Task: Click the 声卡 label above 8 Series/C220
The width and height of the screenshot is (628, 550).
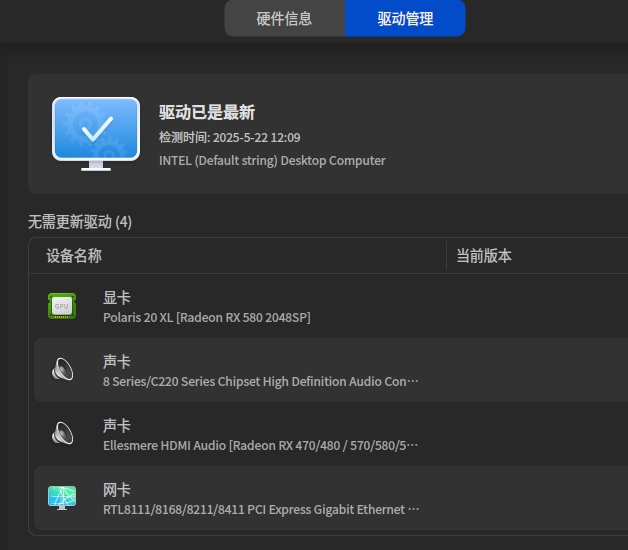Action: tap(117, 362)
